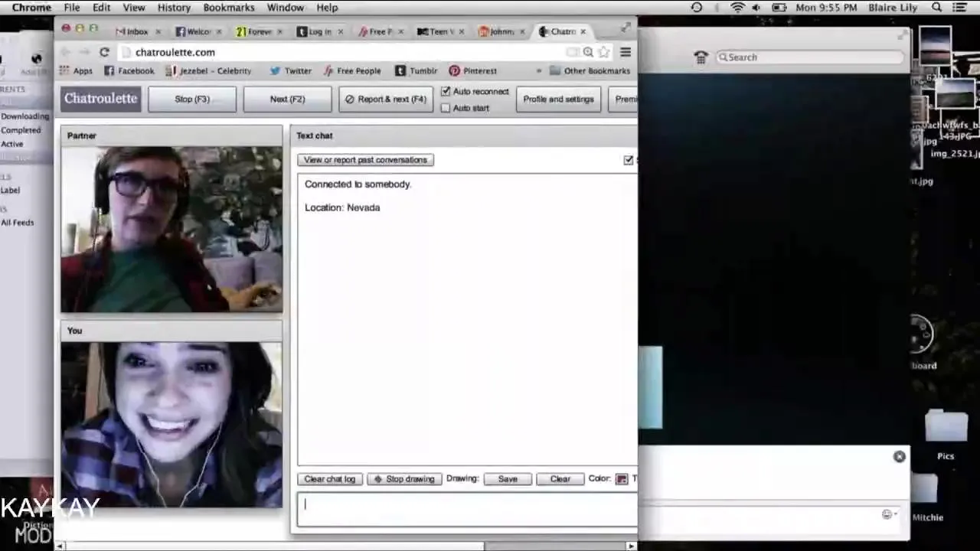This screenshot has height=551, width=980.
Task: Click the Next (F2) button
Action: [x=287, y=99]
